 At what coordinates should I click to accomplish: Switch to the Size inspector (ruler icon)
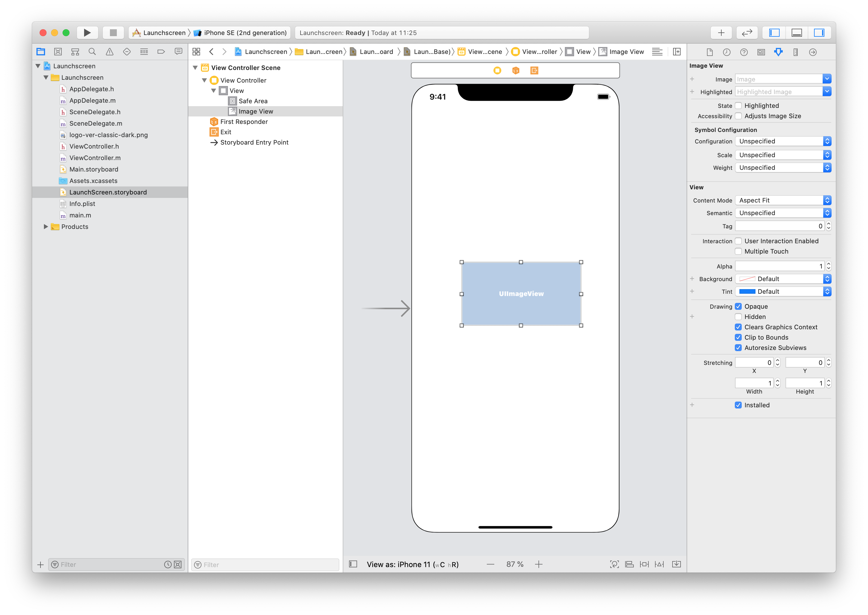(795, 52)
